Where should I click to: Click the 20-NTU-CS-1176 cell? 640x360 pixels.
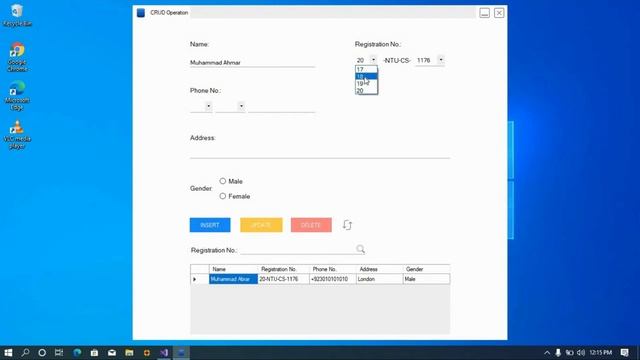tap(283, 279)
